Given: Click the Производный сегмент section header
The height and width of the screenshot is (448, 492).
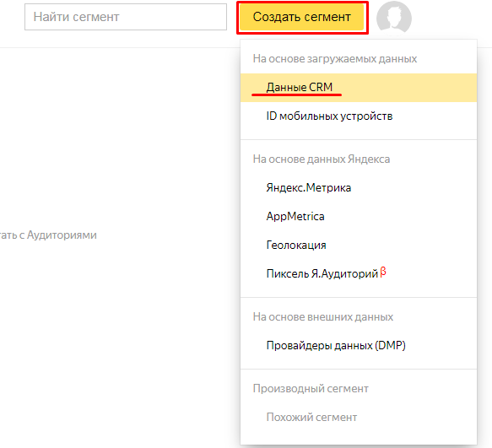Looking at the screenshot, I should [311, 389].
